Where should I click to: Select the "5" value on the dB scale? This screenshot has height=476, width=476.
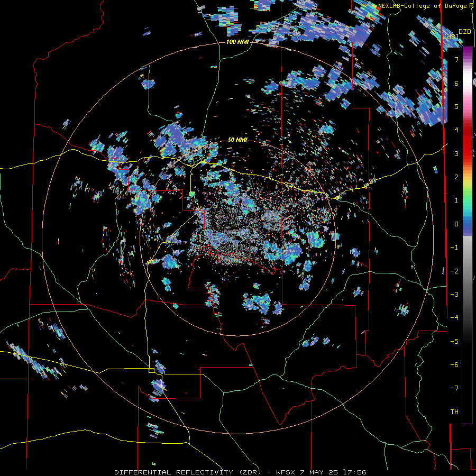[x=456, y=106]
